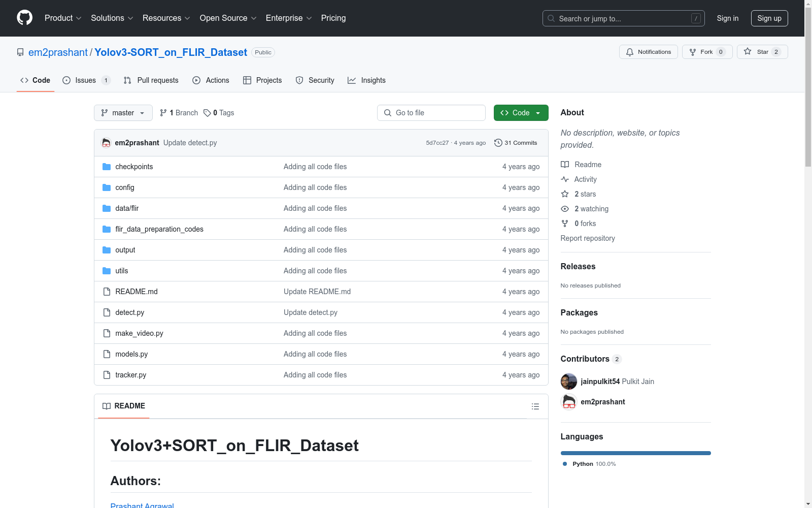Open the 2 stars link
Image resolution: width=812 pixels, height=508 pixels.
coord(585,194)
